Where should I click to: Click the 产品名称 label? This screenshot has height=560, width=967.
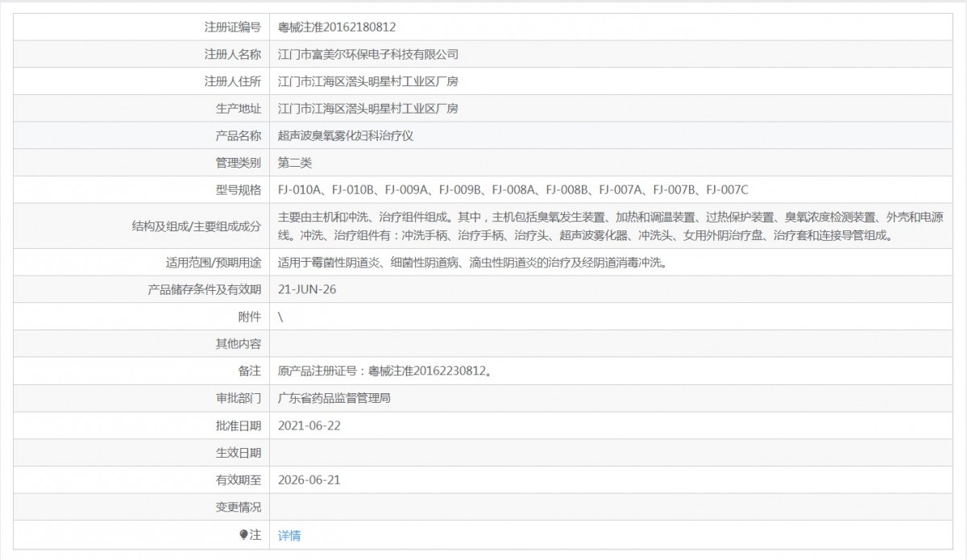click(239, 136)
